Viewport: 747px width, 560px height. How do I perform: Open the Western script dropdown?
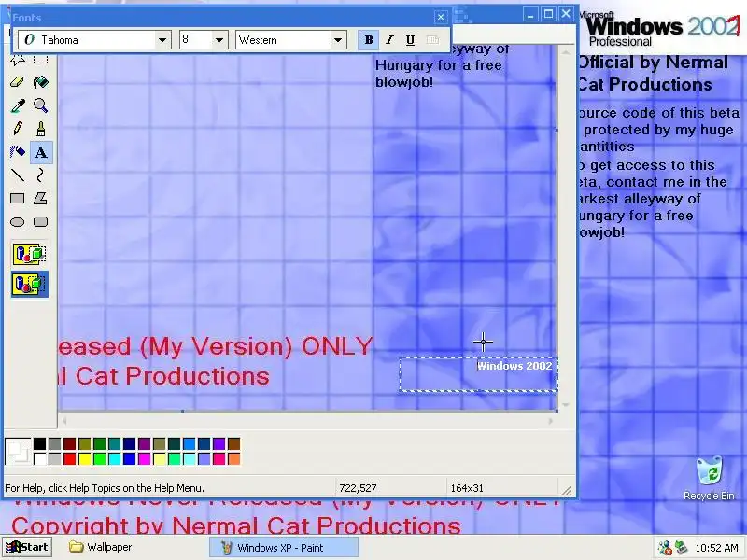[338, 40]
